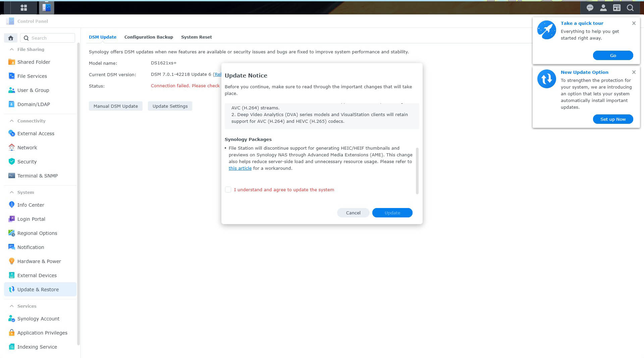Screen dimensions: 644x358
Task: Open File Services settings
Action: tap(40, 76)
